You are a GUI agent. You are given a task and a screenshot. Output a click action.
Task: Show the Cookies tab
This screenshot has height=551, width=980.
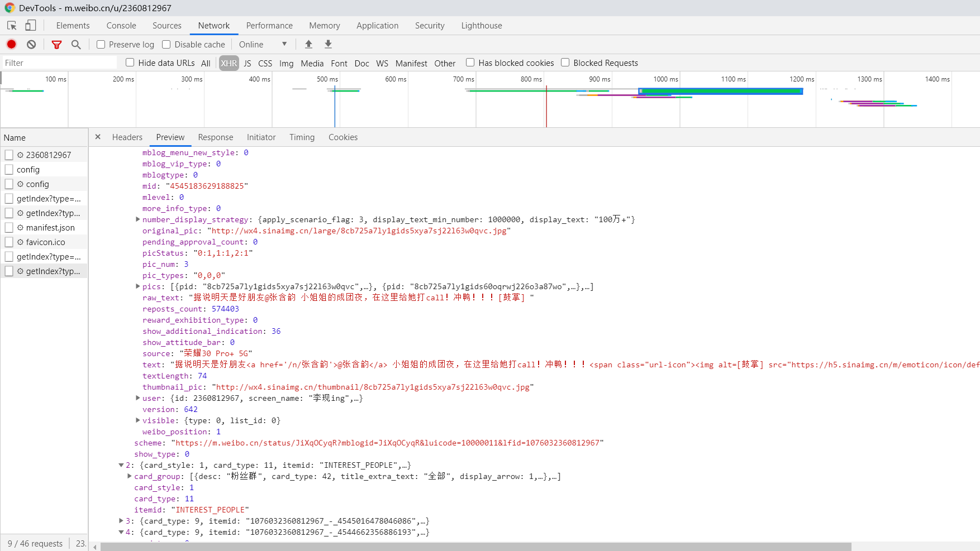(x=343, y=137)
